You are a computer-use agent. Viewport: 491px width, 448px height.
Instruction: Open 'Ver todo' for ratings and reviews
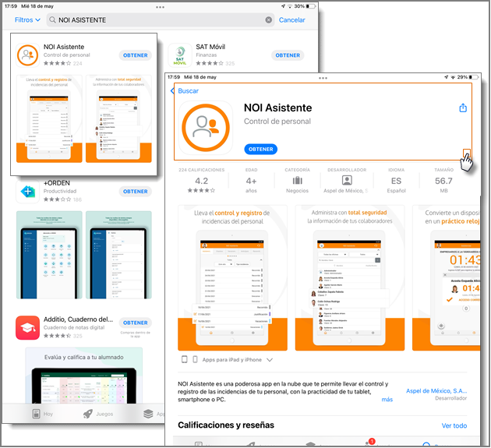pos(454,425)
